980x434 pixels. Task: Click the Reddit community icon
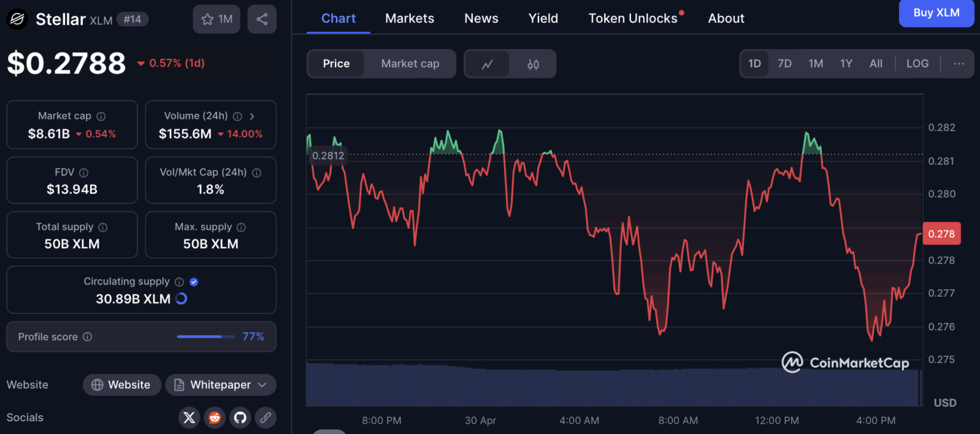click(214, 417)
